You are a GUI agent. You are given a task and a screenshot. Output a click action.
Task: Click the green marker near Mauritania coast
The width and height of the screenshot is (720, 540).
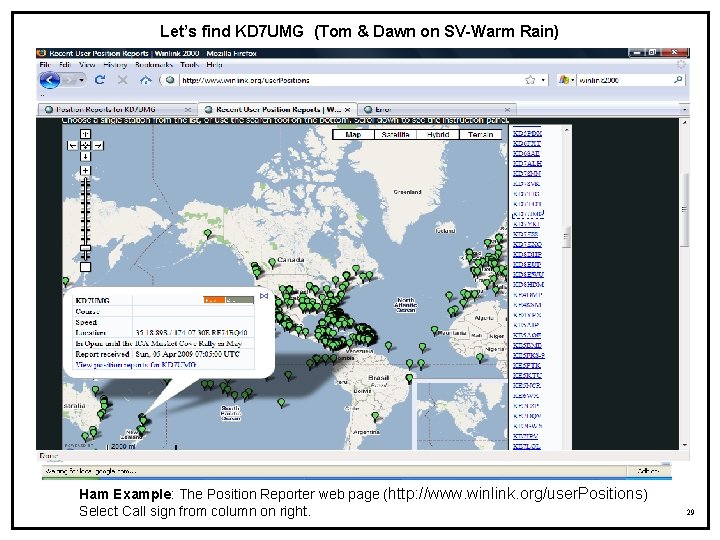[434, 330]
